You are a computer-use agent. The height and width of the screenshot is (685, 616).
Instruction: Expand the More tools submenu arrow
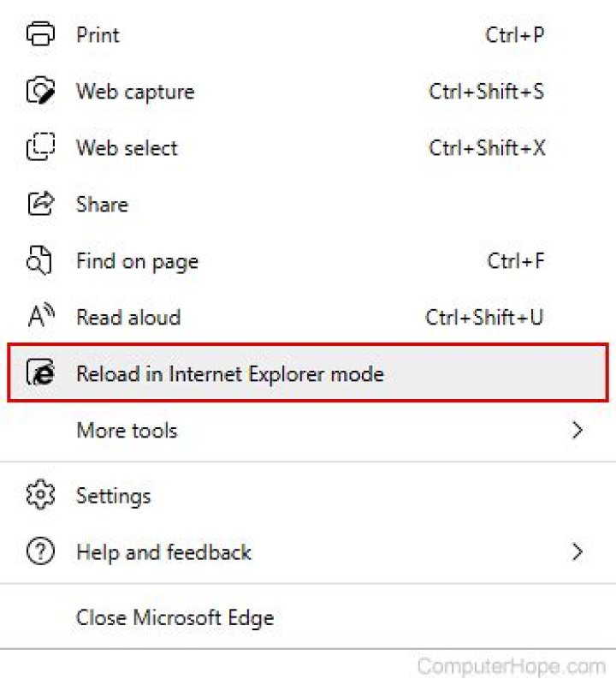577,430
